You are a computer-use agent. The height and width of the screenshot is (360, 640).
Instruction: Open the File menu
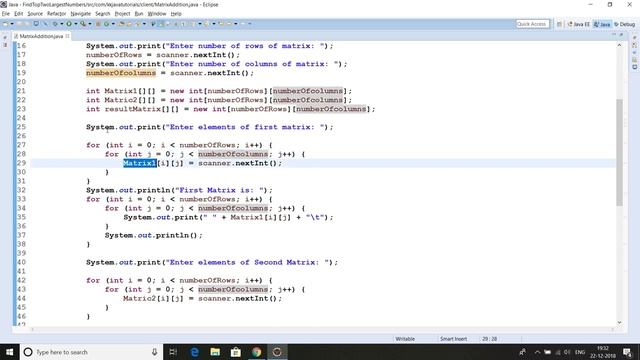point(6,13)
